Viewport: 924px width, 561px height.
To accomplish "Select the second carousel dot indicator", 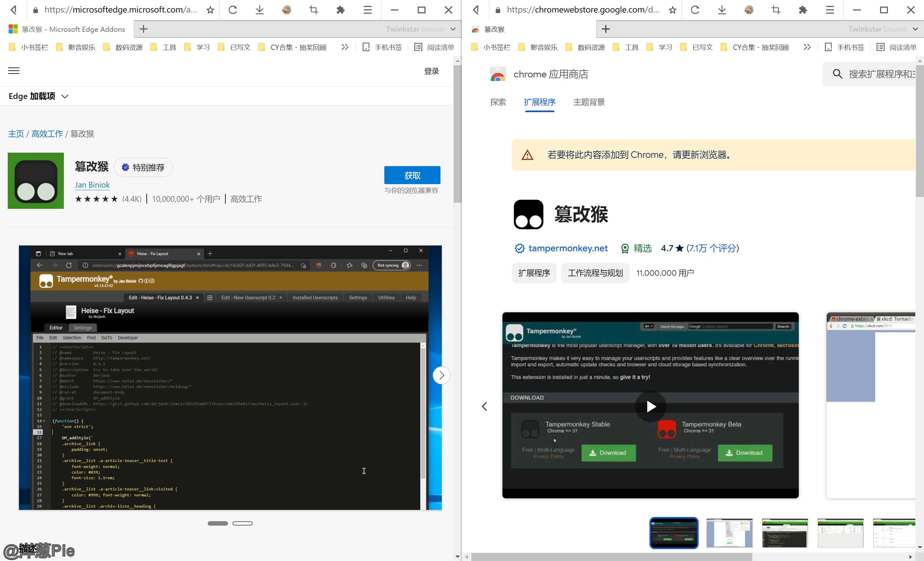I will (243, 523).
